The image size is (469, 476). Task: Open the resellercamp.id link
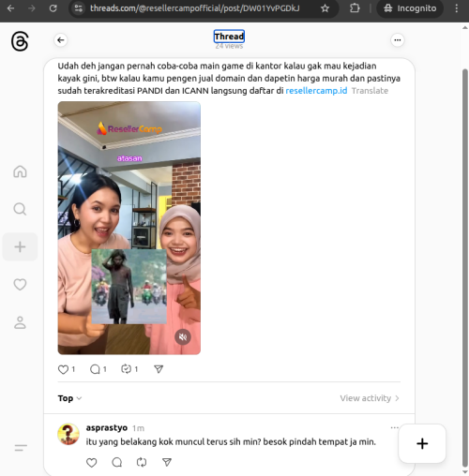pyautogui.click(x=316, y=91)
